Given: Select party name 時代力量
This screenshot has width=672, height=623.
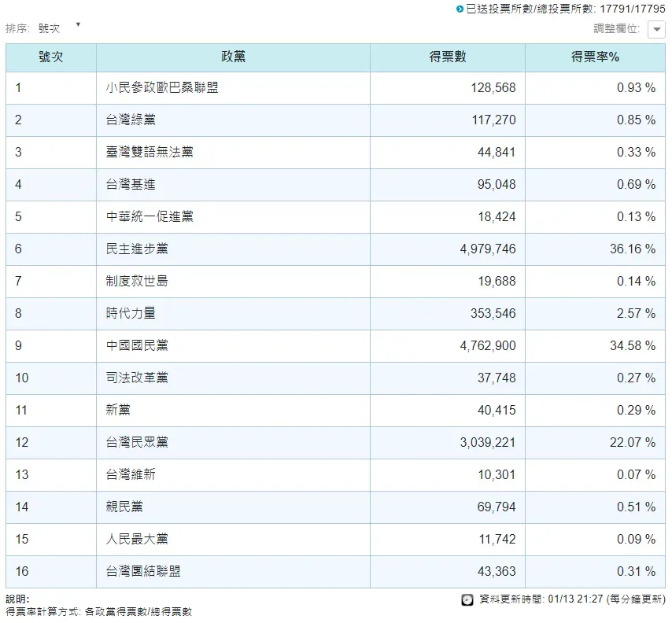Looking at the screenshot, I should click(x=131, y=313).
